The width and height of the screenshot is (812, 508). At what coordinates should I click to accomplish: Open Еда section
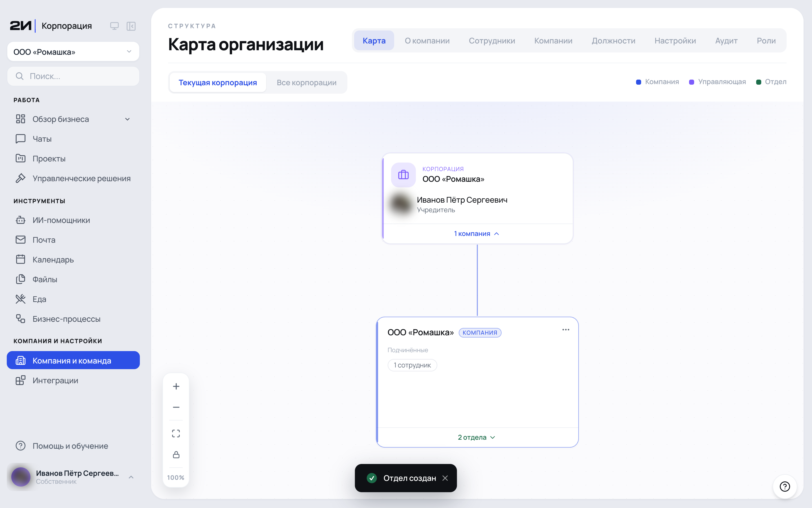[x=73, y=299]
